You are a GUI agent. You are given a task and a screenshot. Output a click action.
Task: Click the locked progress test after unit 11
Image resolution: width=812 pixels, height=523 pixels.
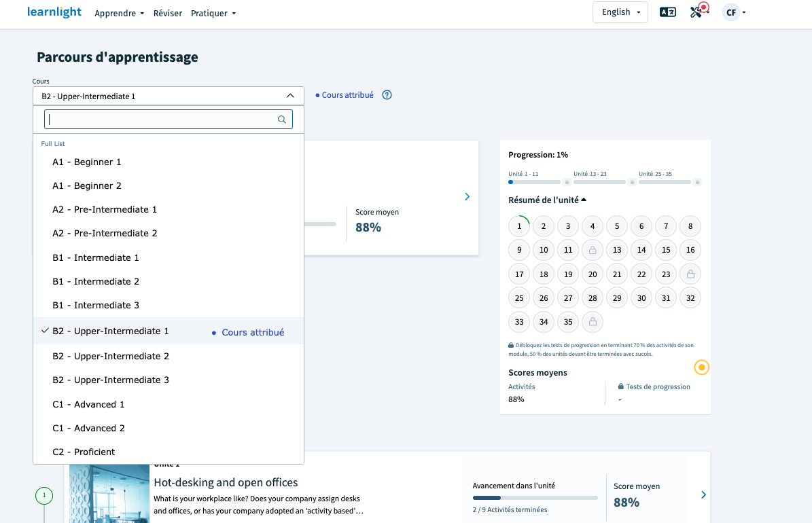(593, 250)
